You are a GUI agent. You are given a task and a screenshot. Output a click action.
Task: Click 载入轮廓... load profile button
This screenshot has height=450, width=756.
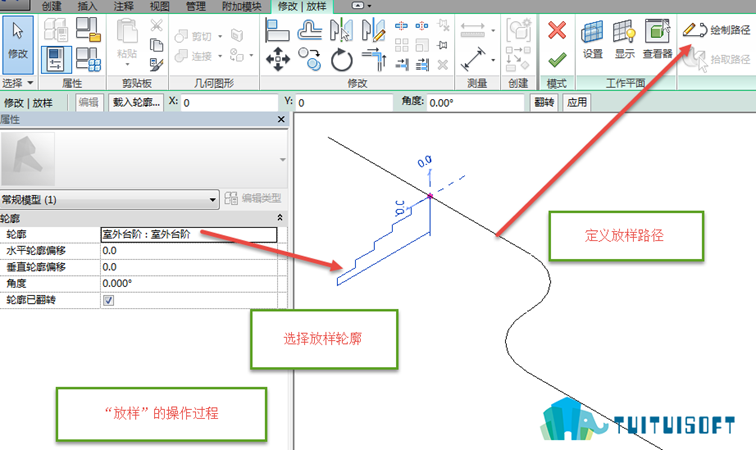(136, 102)
